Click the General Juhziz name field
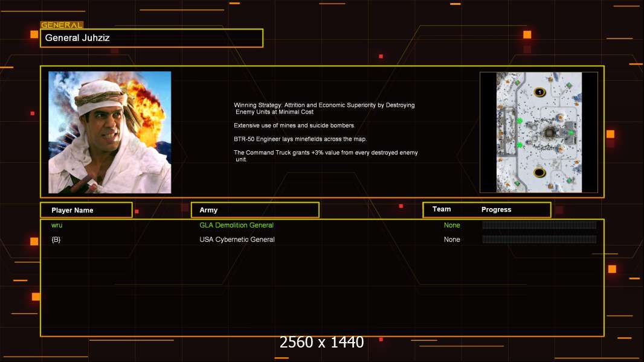The height and width of the screenshot is (362, 644). 152,38
